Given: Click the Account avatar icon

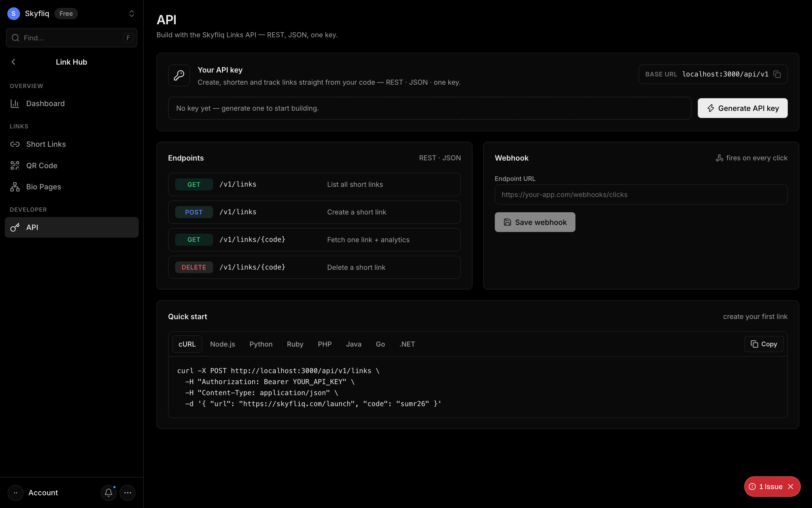Looking at the screenshot, I should point(16,492).
